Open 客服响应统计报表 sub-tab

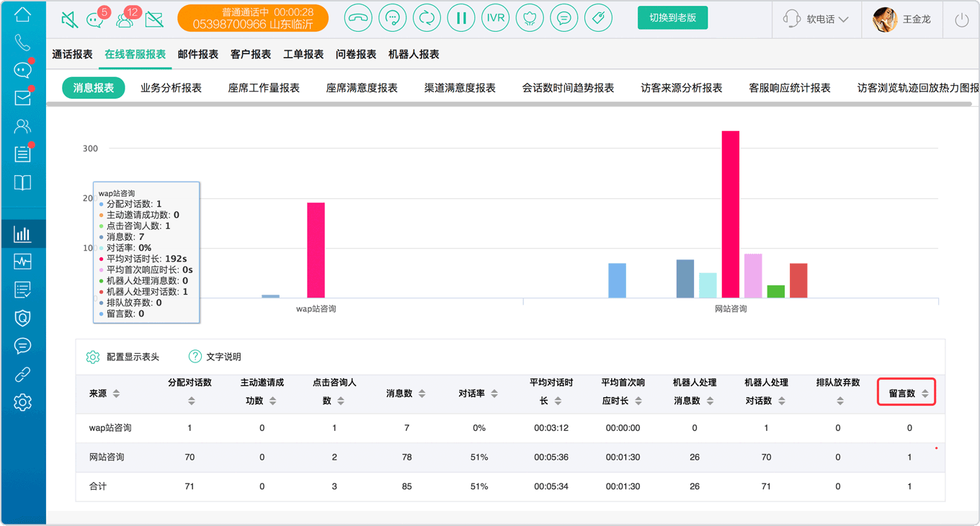(x=790, y=88)
